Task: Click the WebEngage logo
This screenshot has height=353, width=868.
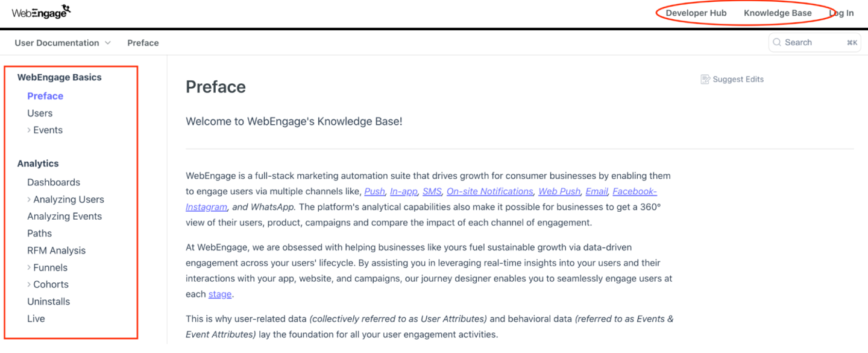Action: click(x=40, y=10)
